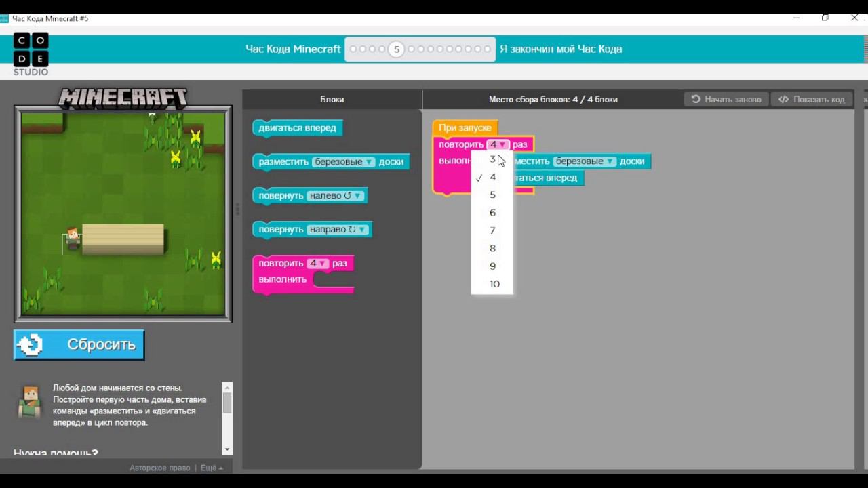The image size is (868, 488).
Task: Click the birch plank wall in the game view
Action: click(x=123, y=239)
